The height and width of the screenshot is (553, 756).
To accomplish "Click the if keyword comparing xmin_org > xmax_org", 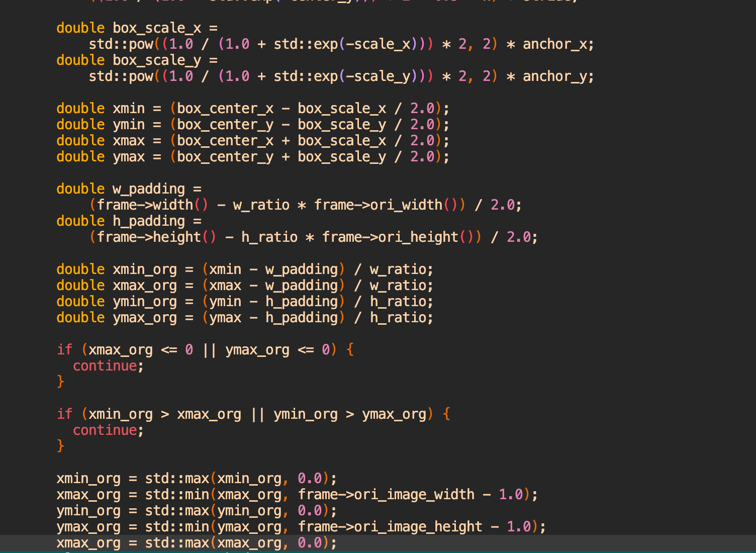I will pos(64,414).
